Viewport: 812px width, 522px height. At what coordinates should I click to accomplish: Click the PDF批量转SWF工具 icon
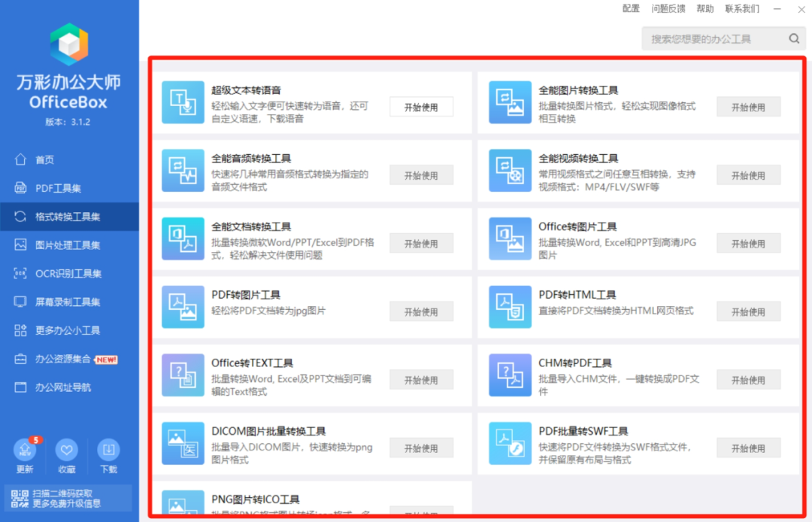511,443
